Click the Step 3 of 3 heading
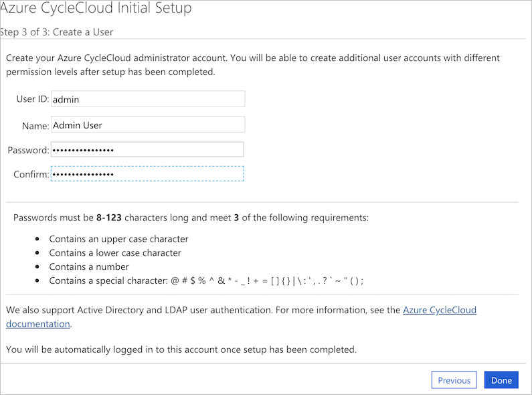This screenshot has height=395, width=532. pos(57,32)
